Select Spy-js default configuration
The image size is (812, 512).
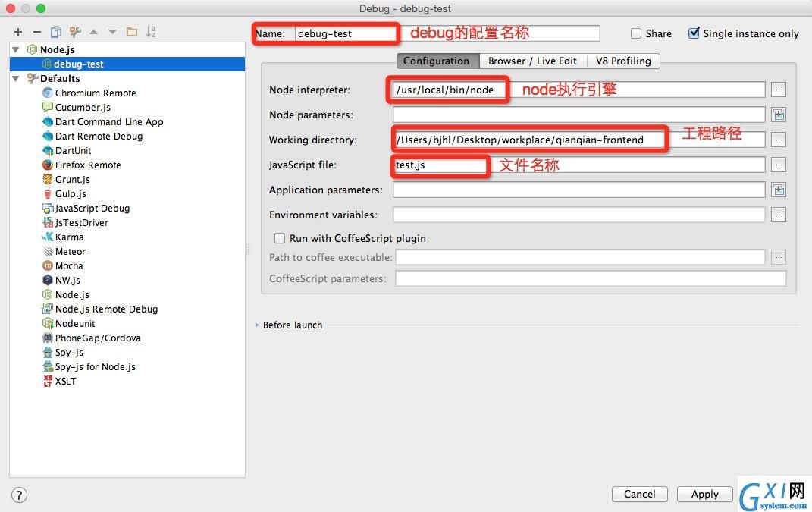pyautogui.click(x=69, y=353)
